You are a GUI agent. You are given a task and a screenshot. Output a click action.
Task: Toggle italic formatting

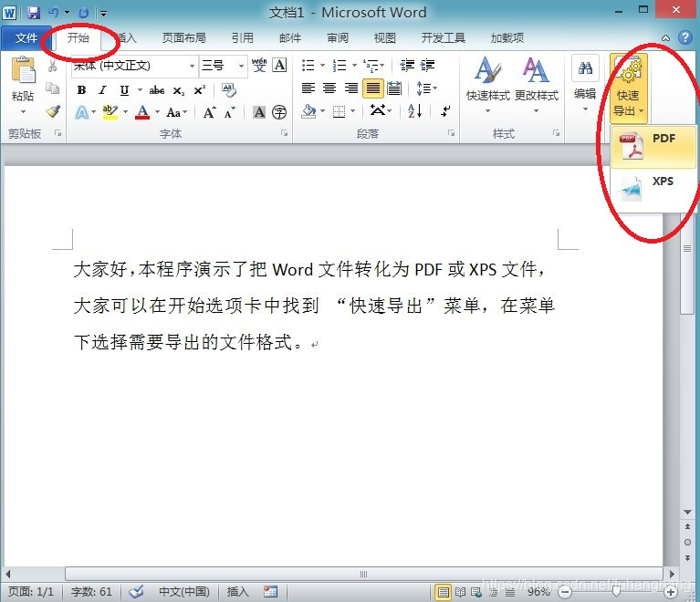(x=103, y=90)
